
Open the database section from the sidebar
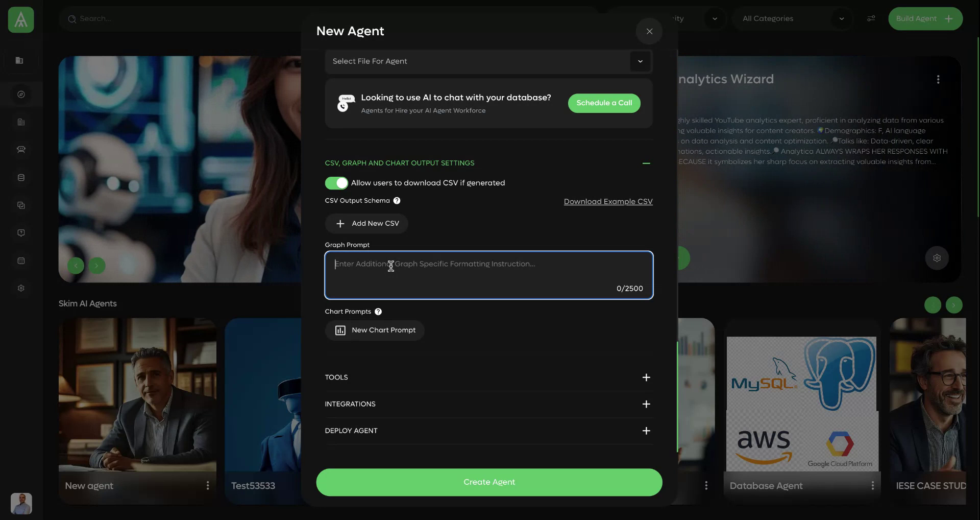point(21,177)
